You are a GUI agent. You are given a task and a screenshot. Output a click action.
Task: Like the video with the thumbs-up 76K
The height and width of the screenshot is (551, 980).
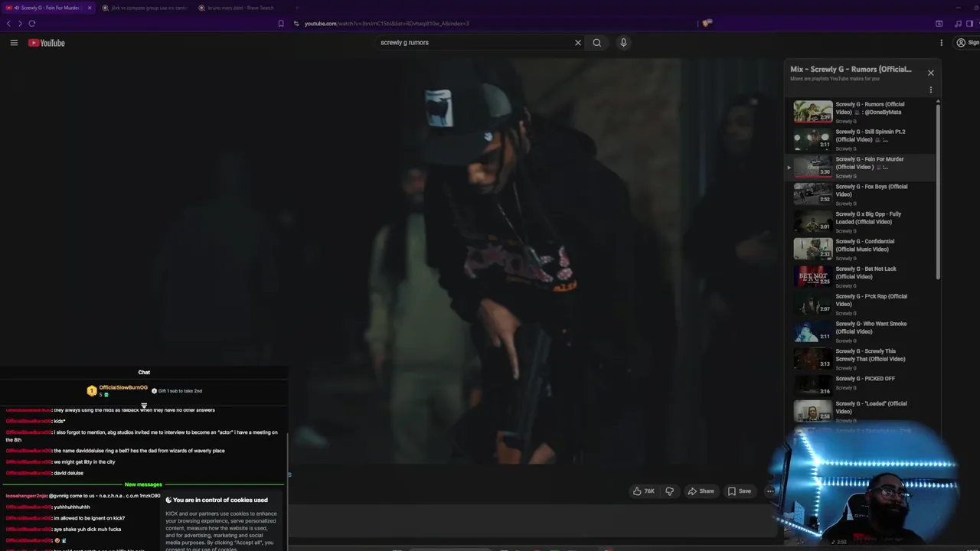(x=643, y=491)
